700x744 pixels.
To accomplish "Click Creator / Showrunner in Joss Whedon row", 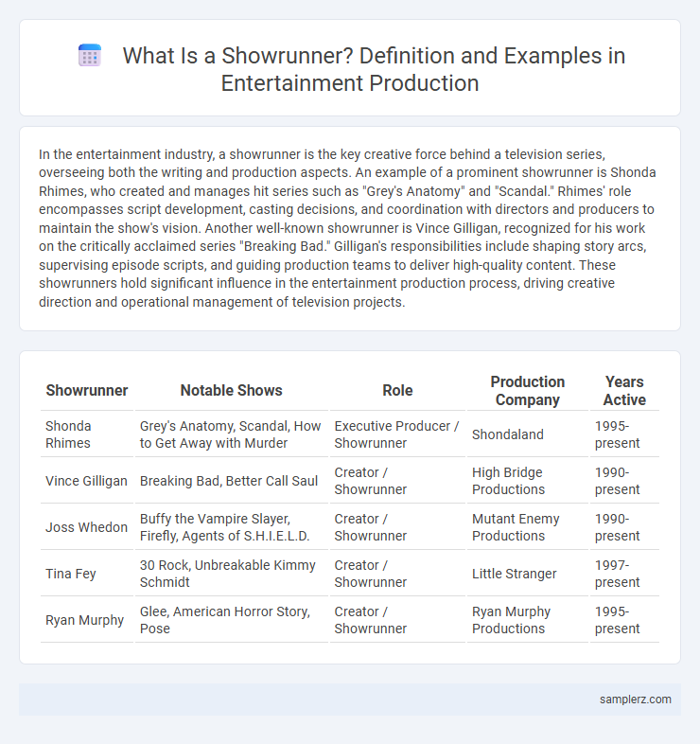I will point(397,527).
